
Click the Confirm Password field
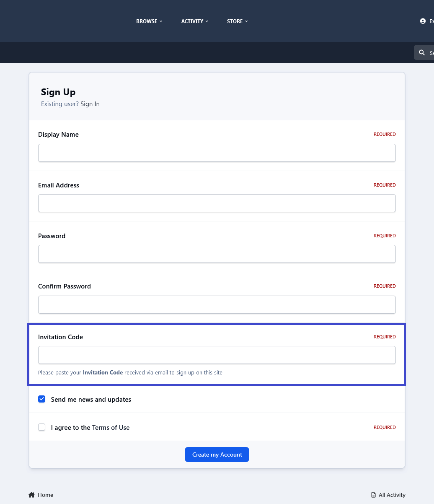(217, 304)
